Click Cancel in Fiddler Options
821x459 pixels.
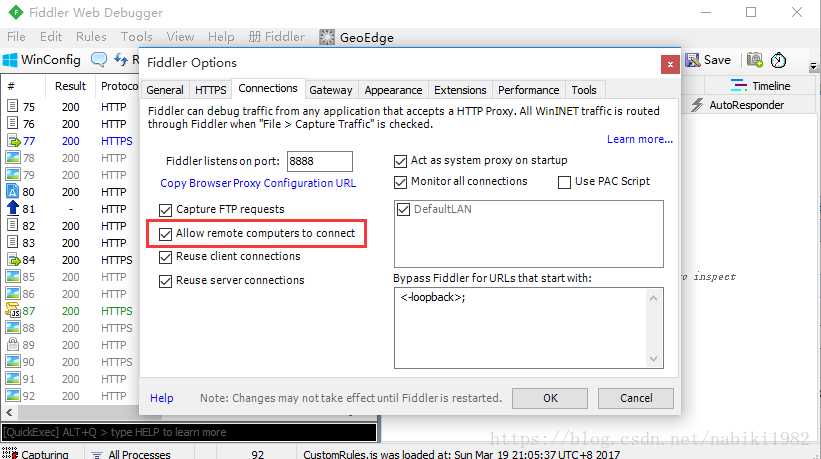(636, 398)
